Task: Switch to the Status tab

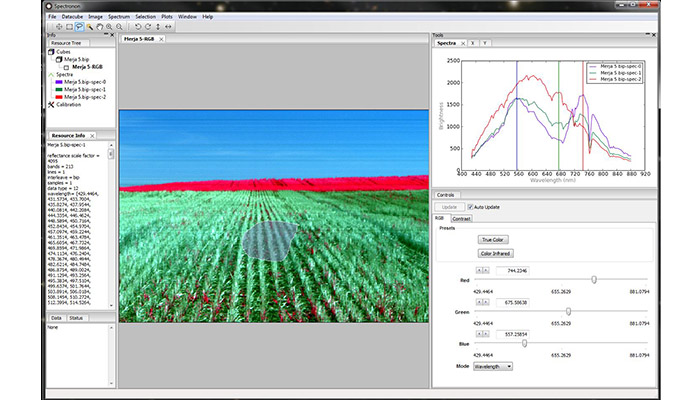Action: coord(77,317)
